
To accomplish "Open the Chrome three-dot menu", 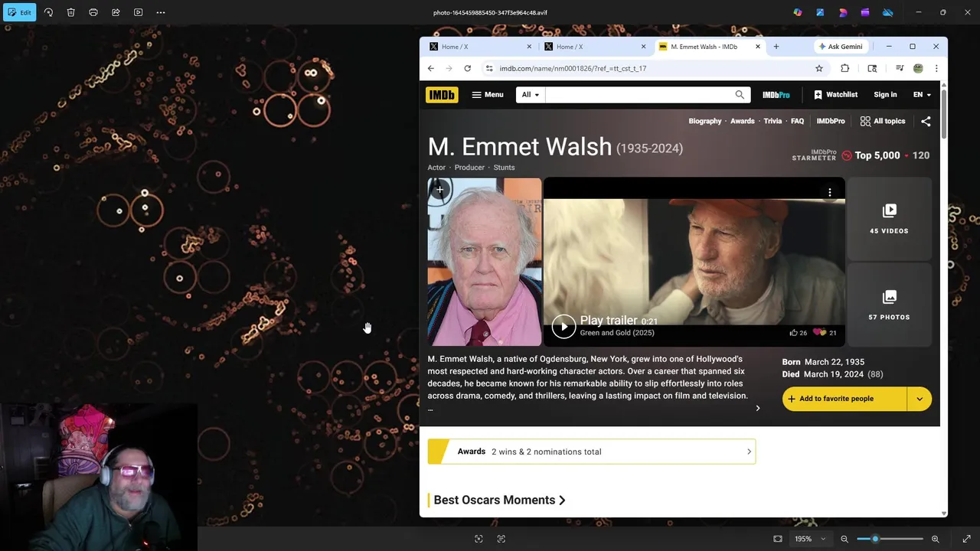I will coord(936,68).
